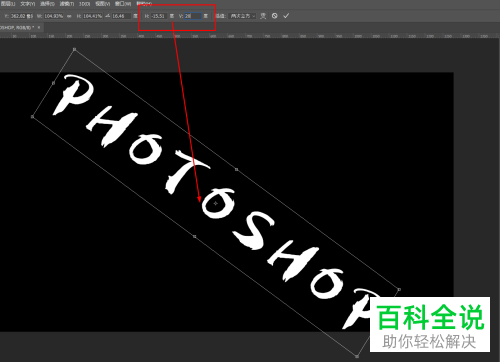Viewport: 500px width, 362px height.
Task: Open the 3D menu
Action: 85,4
